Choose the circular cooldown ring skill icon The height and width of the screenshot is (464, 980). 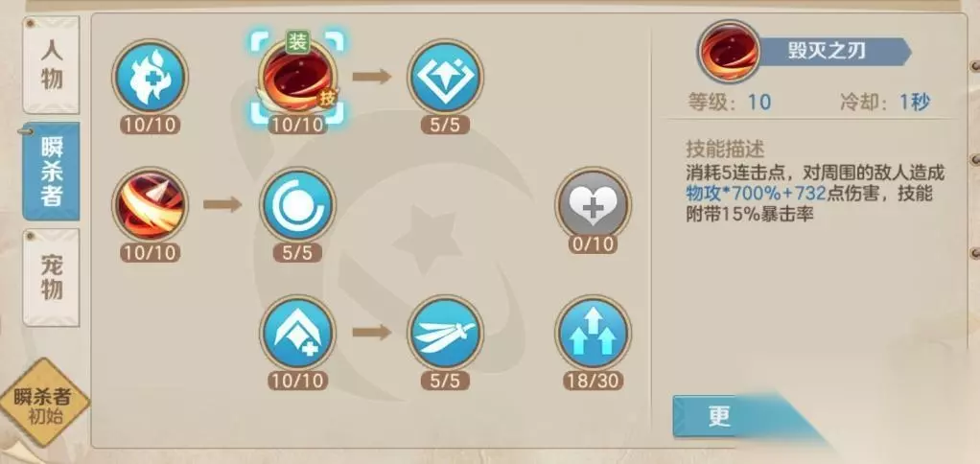(297, 204)
